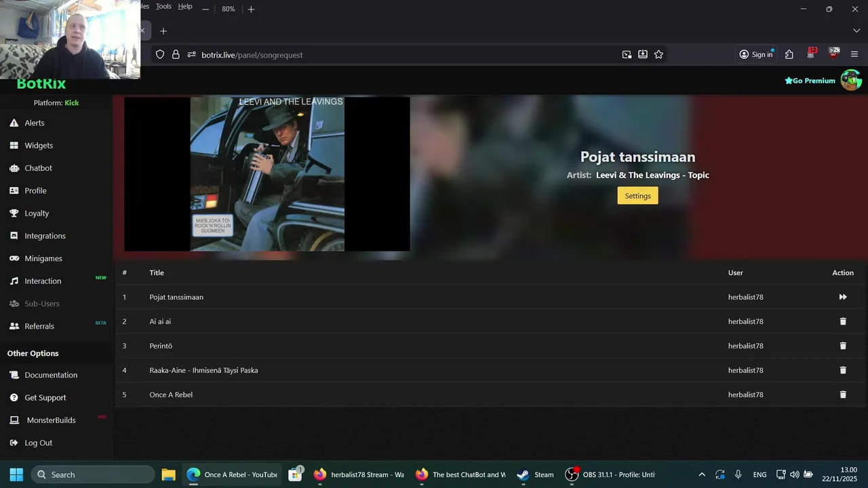
Task: Open the Tools menu
Action: coord(163,6)
